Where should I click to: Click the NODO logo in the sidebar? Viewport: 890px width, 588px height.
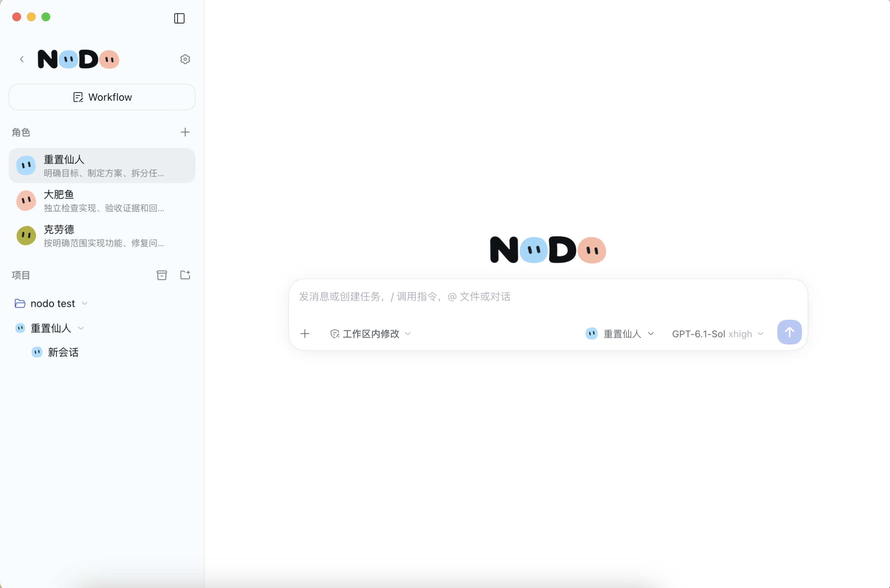[78, 59]
